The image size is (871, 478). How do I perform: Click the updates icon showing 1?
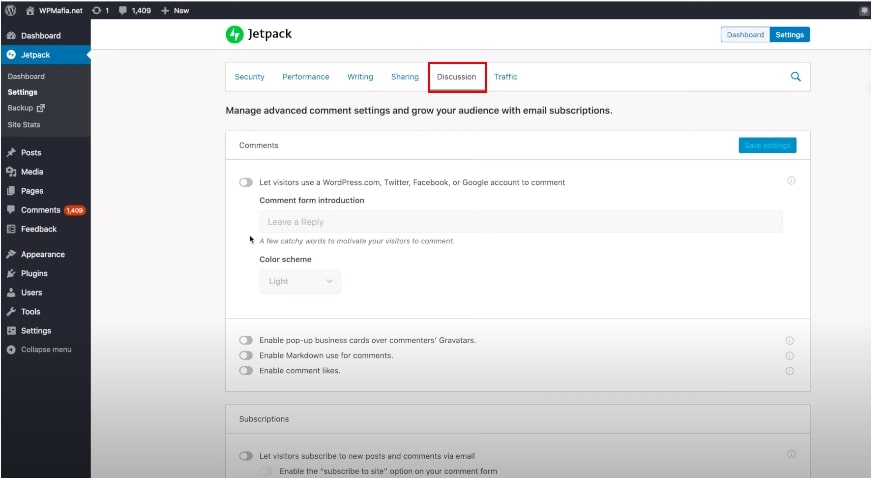coord(100,10)
